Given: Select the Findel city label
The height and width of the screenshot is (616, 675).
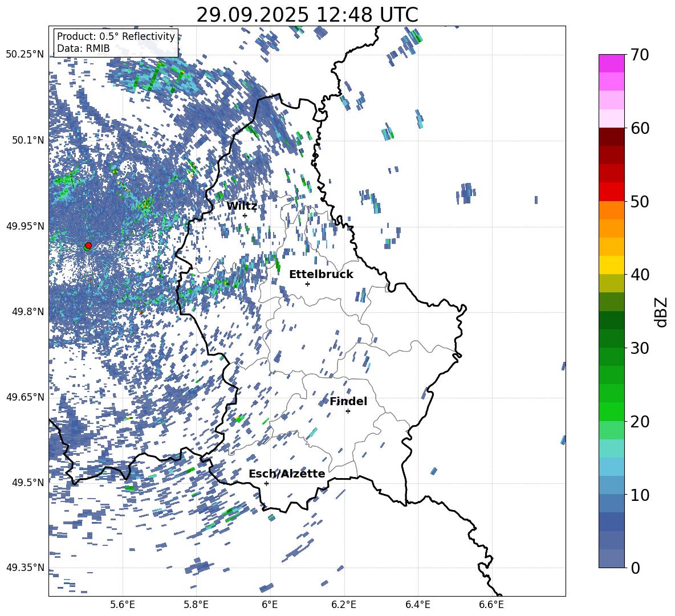Looking at the screenshot, I should point(348,401).
